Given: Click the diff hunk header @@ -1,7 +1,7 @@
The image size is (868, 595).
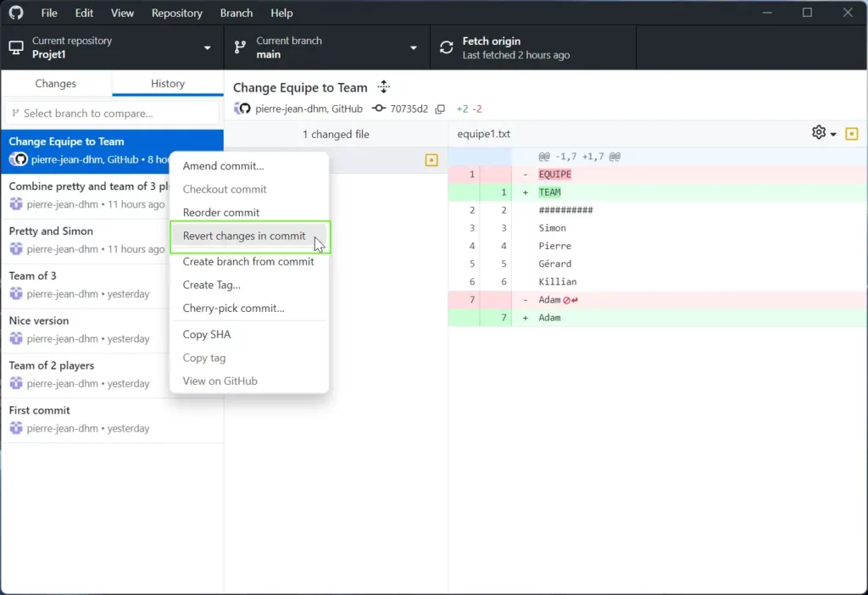Looking at the screenshot, I should (x=580, y=157).
